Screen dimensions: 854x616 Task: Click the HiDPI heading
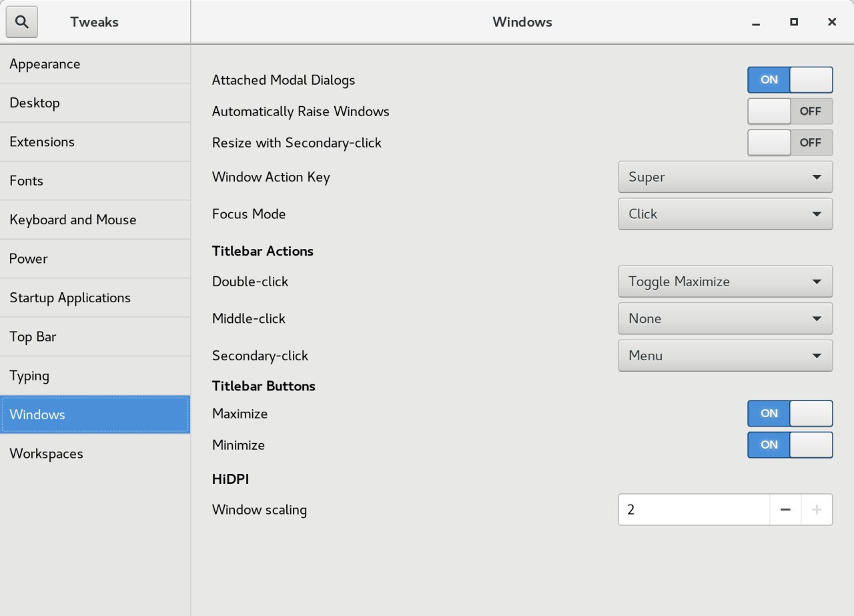pos(231,479)
